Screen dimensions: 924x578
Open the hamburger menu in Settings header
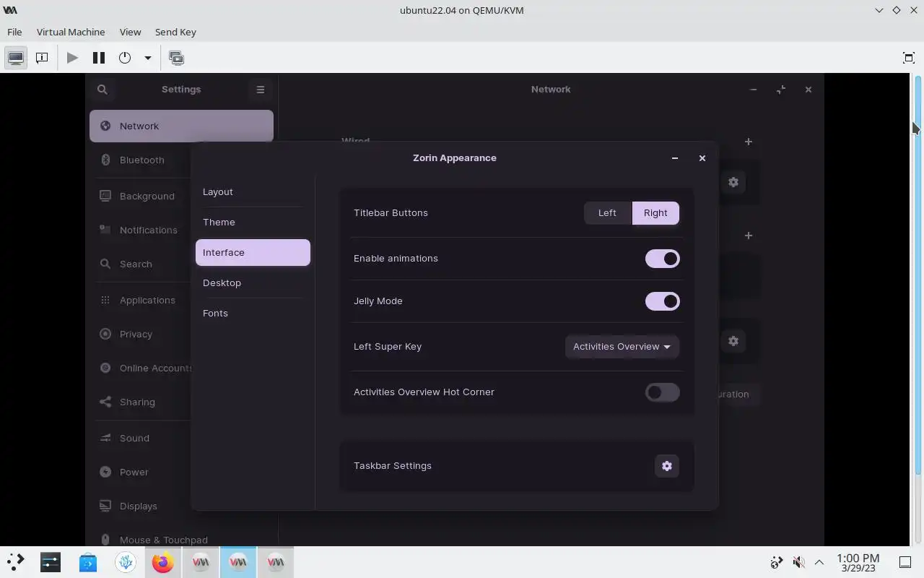(x=261, y=90)
